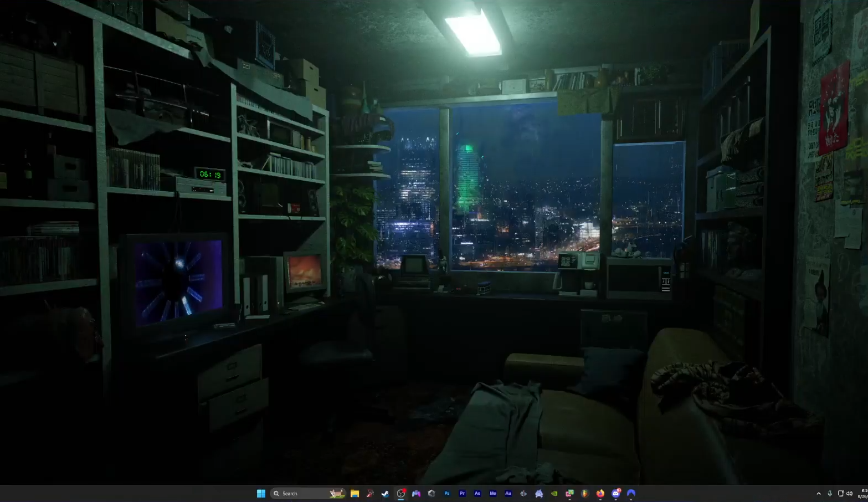Click the taskbar Search box
Image resolution: width=868 pixels, height=502 pixels.
[308, 493]
